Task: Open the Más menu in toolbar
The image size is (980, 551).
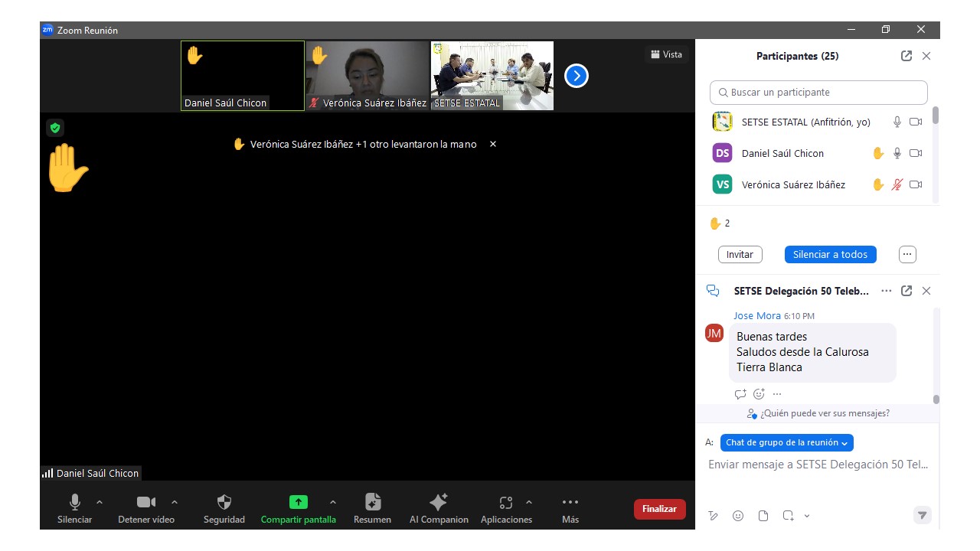Action: [570, 503]
